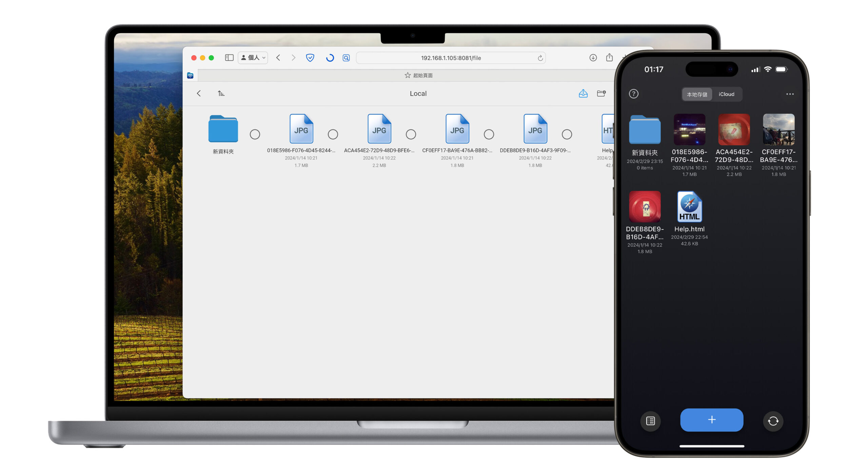Open the sort order icon in the Local page
Screen dimensions: 868x472
[x=221, y=93]
